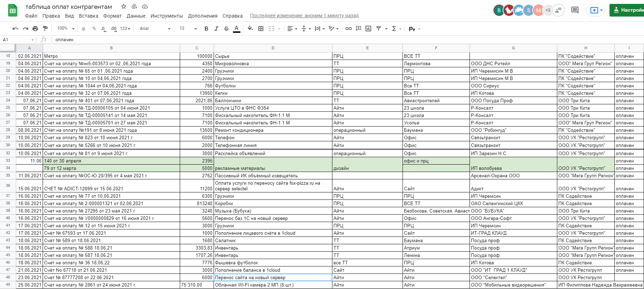Click the functions sigma icon
644x289 pixels.
pos(394,29)
